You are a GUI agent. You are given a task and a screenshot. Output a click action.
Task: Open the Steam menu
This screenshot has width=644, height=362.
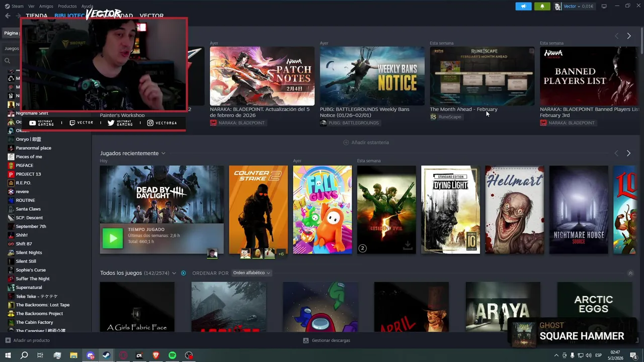15,6
